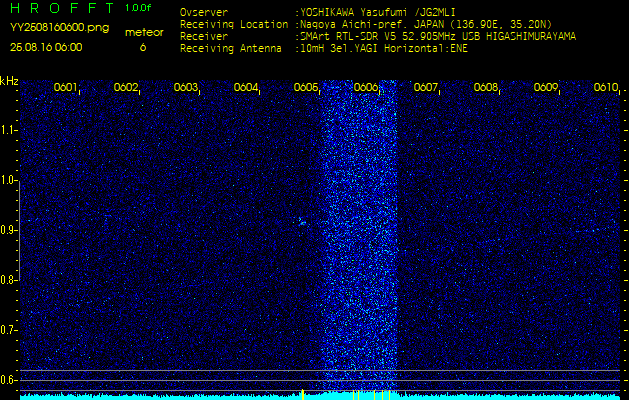Select the version number 1.00f
629x400 pixels.
click(x=138, y=8)
